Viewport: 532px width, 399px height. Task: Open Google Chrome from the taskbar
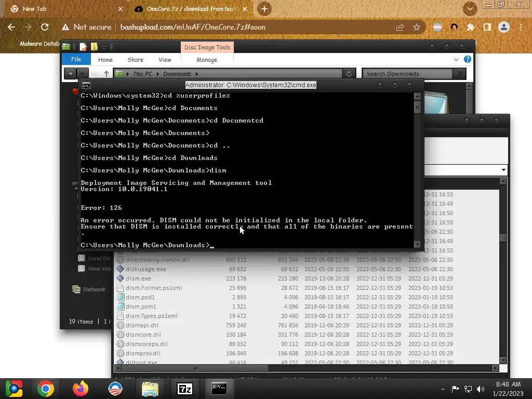[46, 389]
